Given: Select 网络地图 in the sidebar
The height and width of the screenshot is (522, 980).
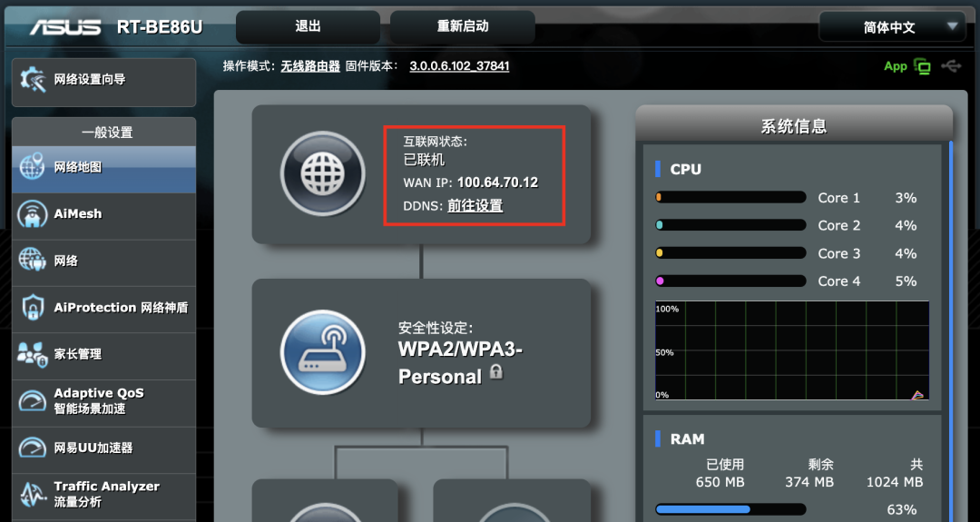Looking at the screenshot, I should click(x=103, y=168).
